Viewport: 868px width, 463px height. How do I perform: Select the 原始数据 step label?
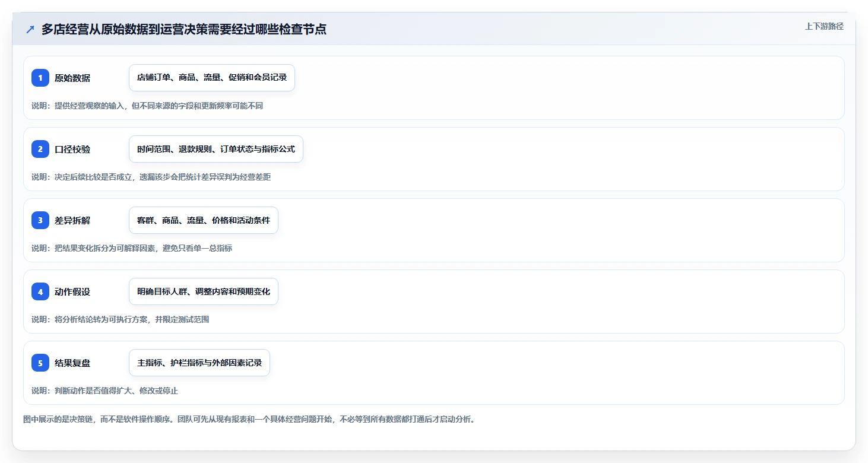coord(72,78)
